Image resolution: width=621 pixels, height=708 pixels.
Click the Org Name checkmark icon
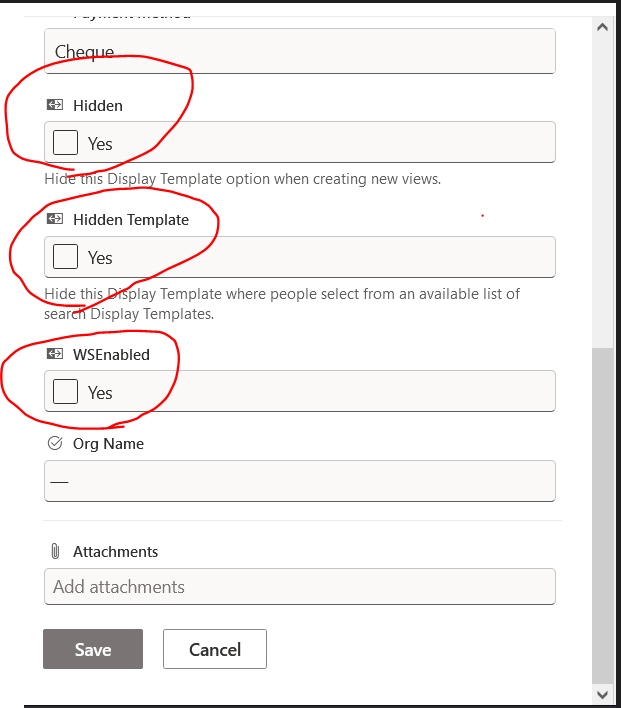pos(55,443)
